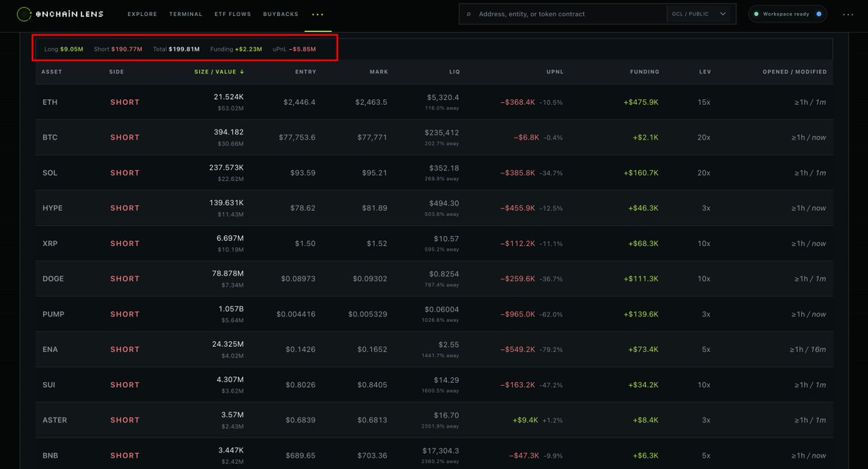868x469 pixels.
Task: Click SHORT tag in the ETH row
Action: [125, 102]
